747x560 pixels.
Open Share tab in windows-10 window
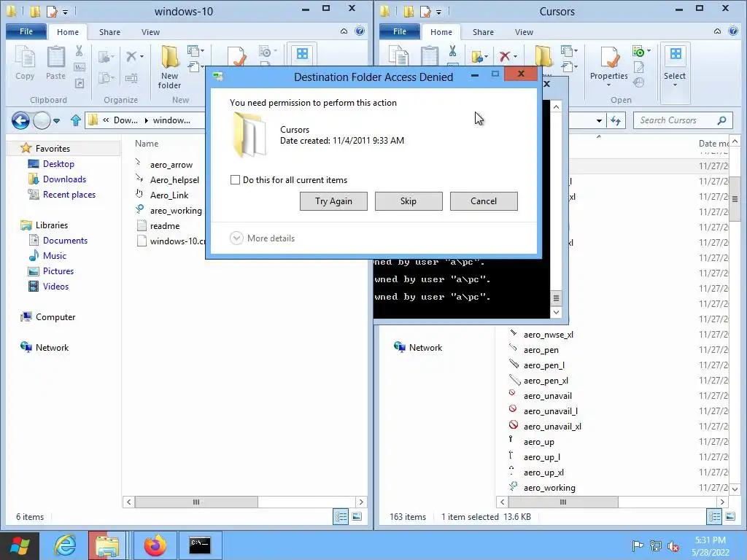(109, 32)
